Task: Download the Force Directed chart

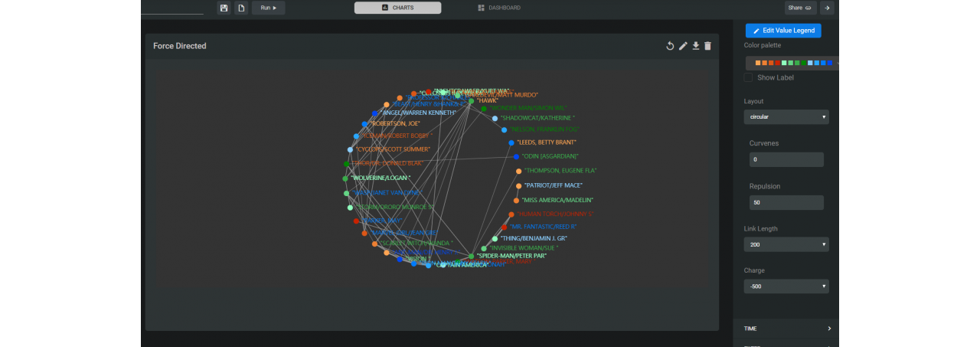Action: pos(695,46)
